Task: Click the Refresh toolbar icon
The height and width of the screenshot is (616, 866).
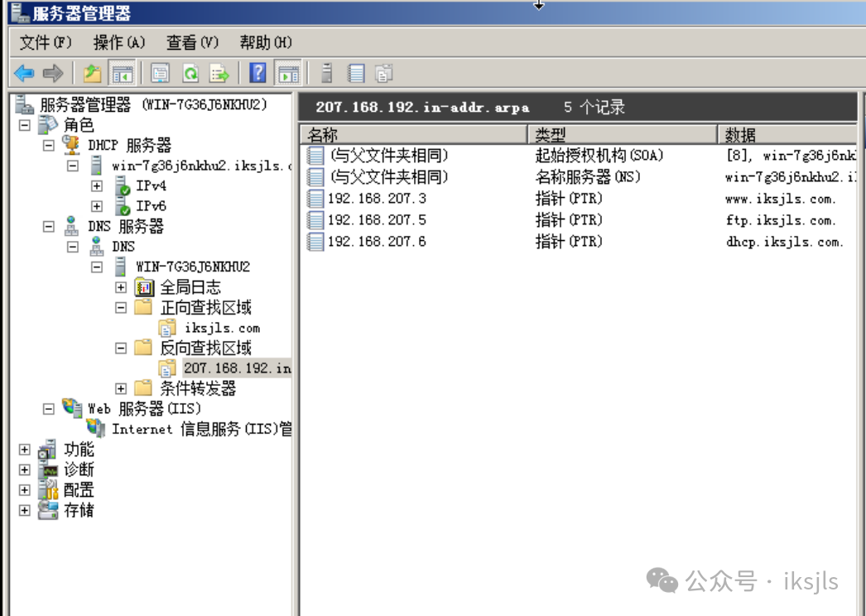Action: pyautogui.click(x=190, y=74)
